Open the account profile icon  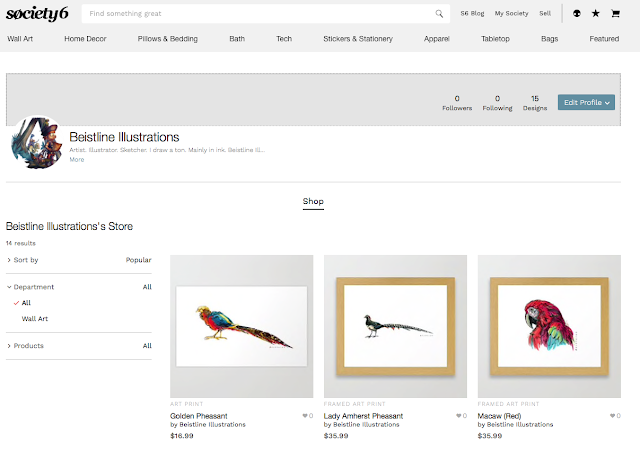coord(576,14)
